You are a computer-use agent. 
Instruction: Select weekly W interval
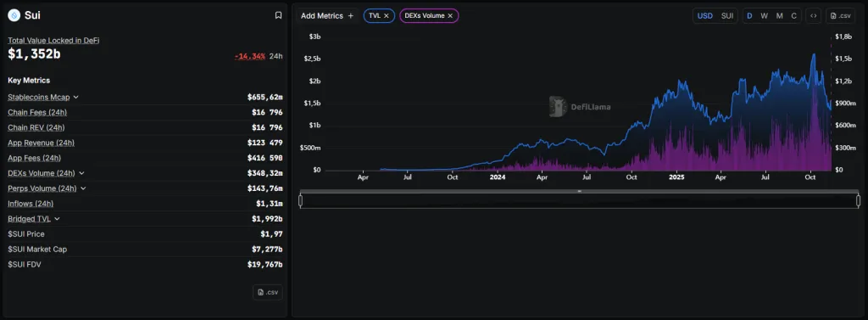764,16
